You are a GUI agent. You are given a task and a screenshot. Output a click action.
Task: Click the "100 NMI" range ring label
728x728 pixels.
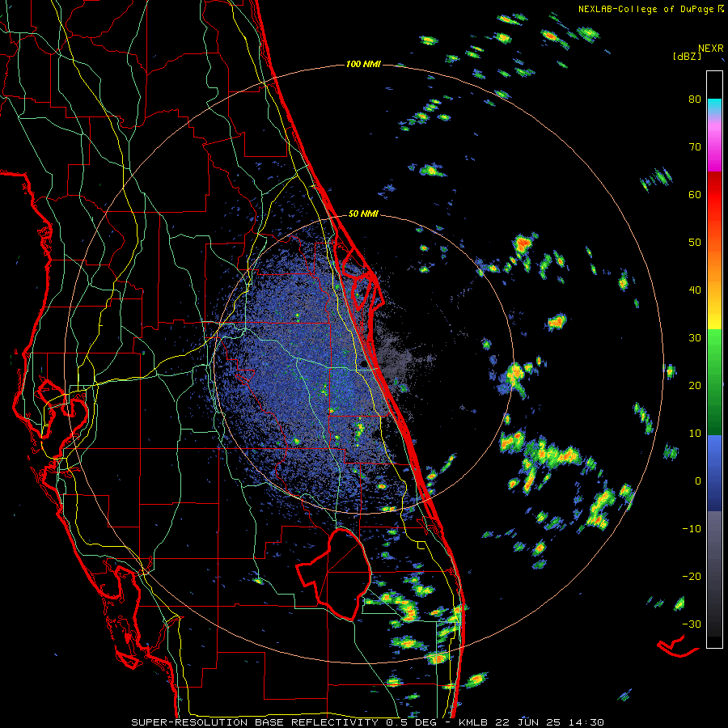tap(363, 64)
